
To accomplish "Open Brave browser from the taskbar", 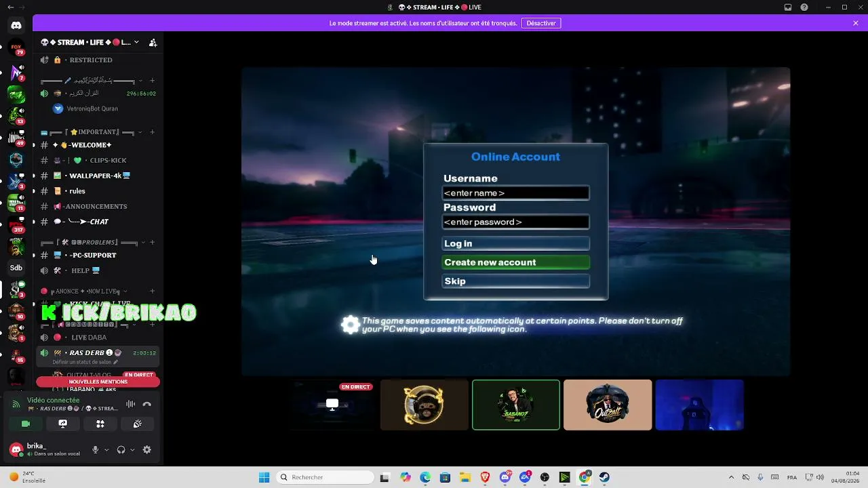I will click(485, 477).
